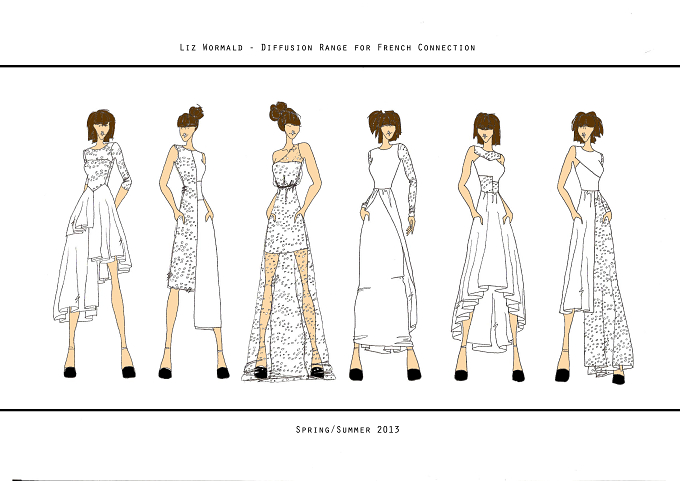Select the third figure in one-shoulder dress

pos(289,242)
